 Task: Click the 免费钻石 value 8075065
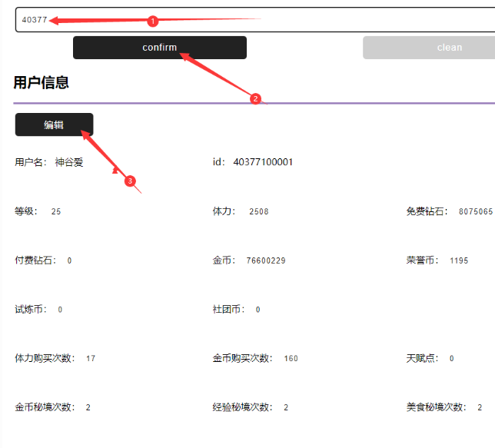[476, 211]
